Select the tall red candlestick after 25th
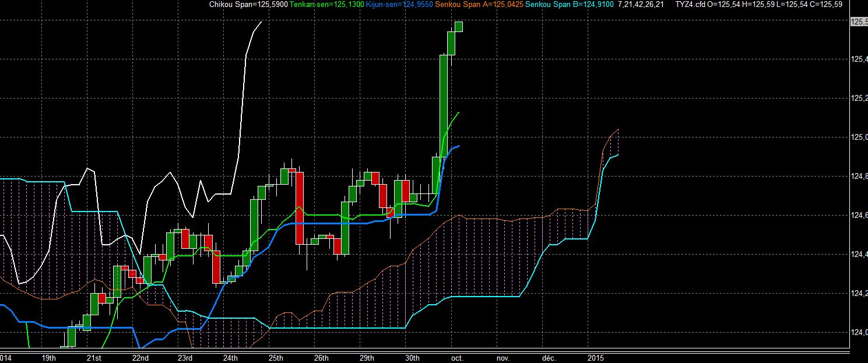The height and width of the screenshot is (363, 868). coord(299,207)
